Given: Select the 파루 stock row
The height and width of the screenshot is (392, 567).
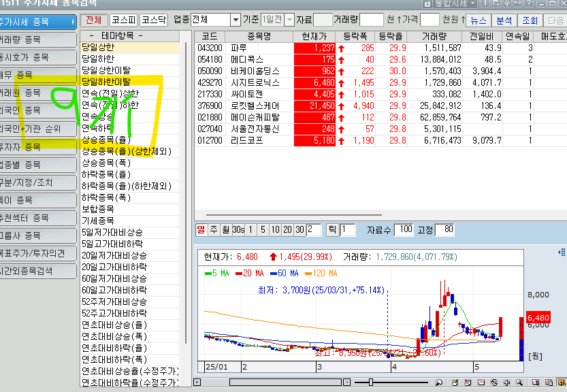Looking at the screenshot, I should point(380,48).
